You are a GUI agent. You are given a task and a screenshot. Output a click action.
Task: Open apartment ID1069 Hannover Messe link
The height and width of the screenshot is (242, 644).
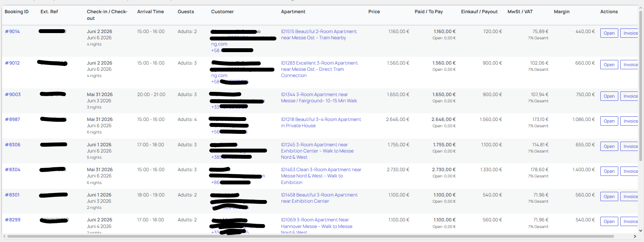point(317,226)
